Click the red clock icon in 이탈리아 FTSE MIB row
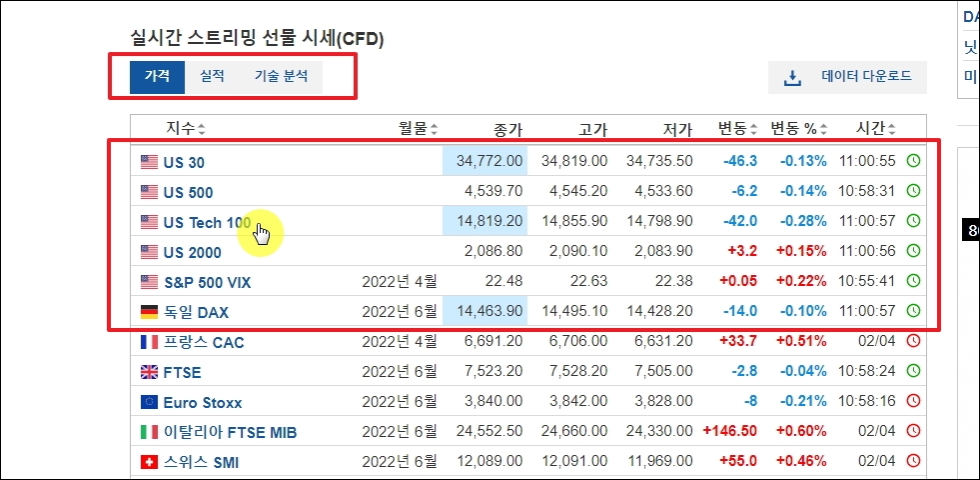The image size is (980, 480). pos(913,431)
